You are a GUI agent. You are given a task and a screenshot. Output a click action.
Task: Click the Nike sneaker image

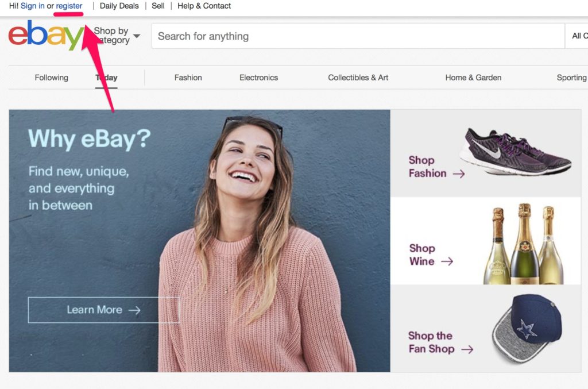tap(515, 152)
